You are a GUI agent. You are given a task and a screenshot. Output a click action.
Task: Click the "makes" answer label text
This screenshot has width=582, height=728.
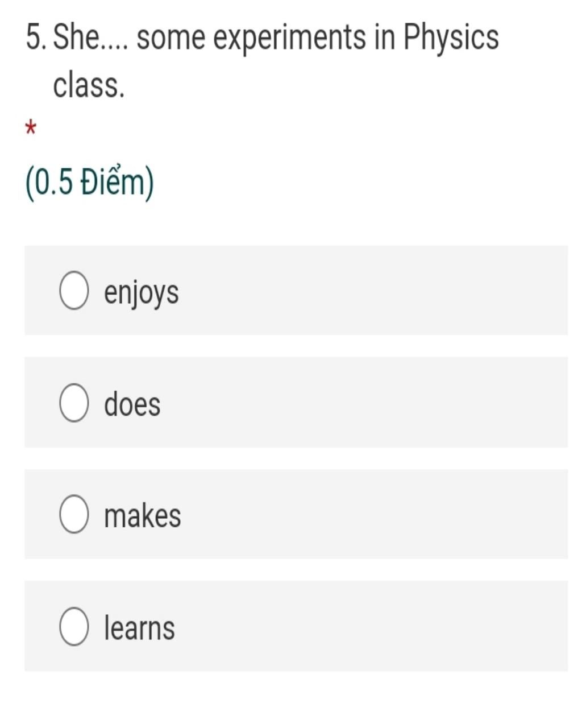click(x=142, y=515)
